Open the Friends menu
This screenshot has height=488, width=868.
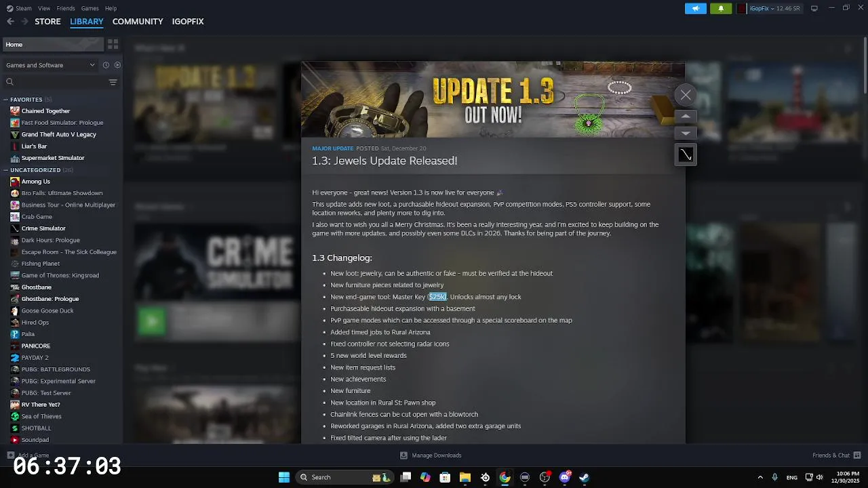pyautogui.click(x=66, y=8)
